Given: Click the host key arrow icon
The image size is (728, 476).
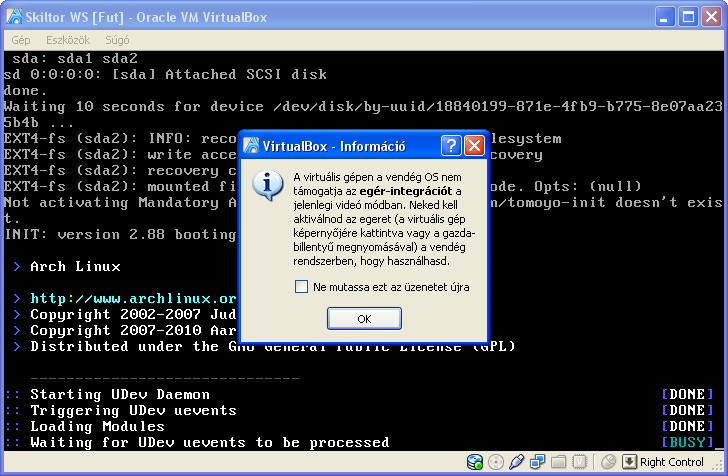Looking at the screenshot, I should 629,462.
